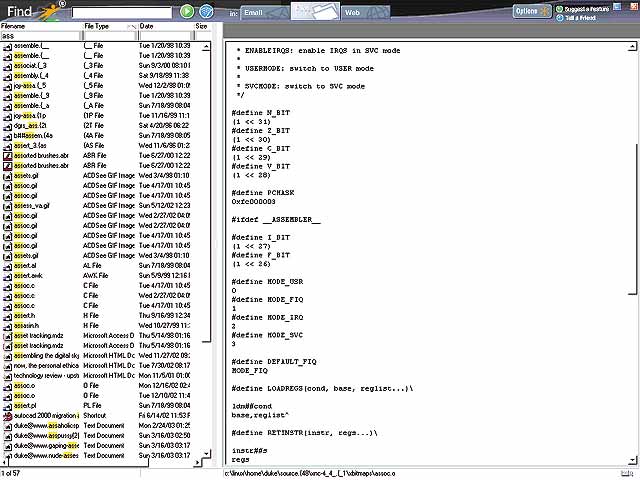Click the preview pane's vertical scrollbar thumb
640x480 pixels.
[x=632, y=218]
